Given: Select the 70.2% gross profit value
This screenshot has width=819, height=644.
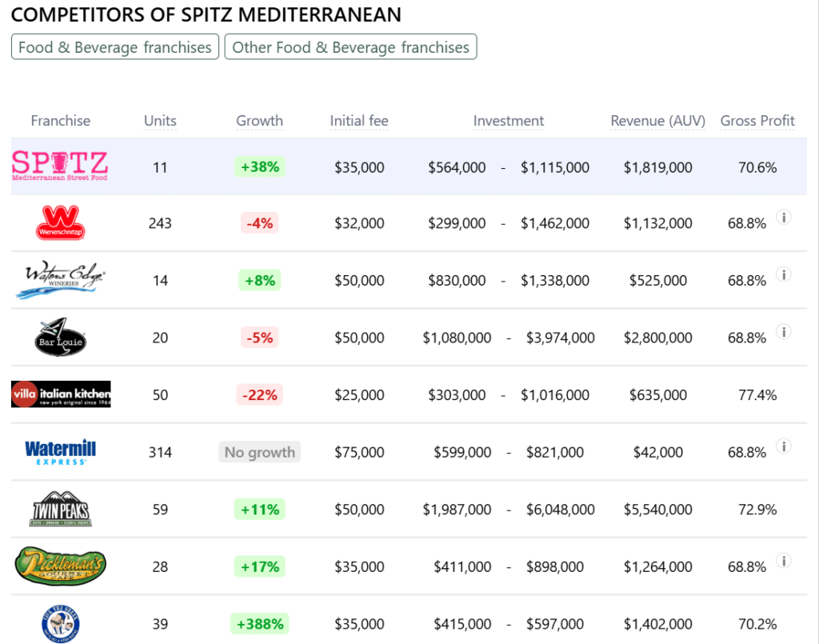Looking at the screenshot, I should [x=757, y=624].
